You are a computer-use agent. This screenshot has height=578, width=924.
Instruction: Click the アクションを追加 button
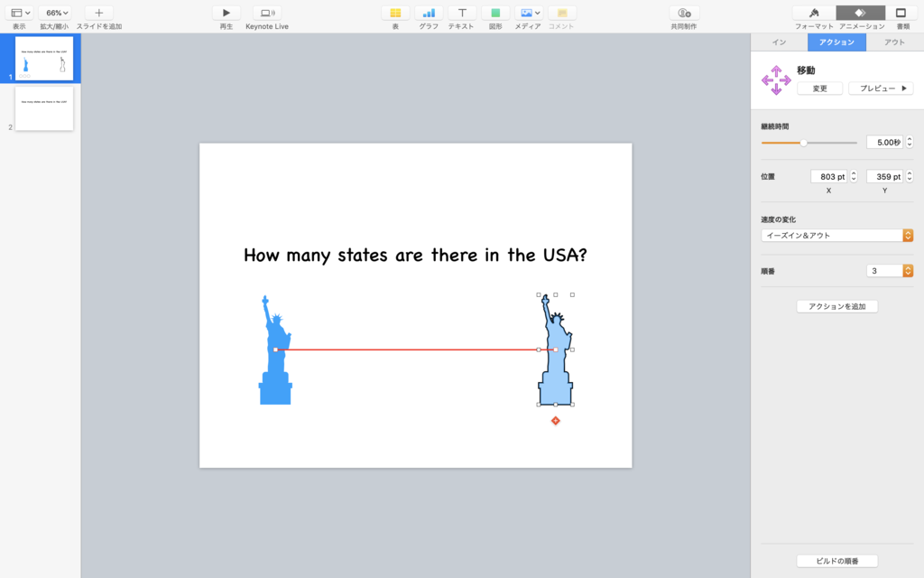point(837,306)
